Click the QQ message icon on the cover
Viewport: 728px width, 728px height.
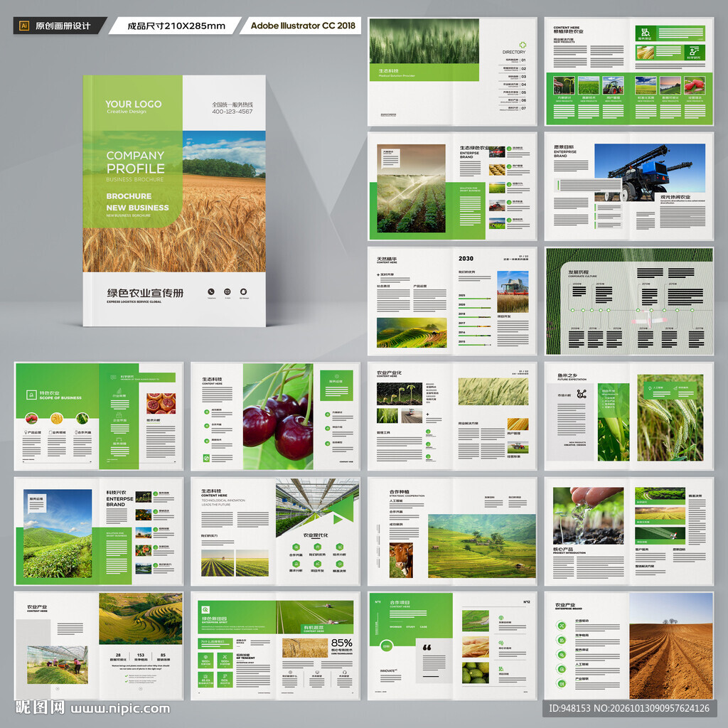point(244,291)
